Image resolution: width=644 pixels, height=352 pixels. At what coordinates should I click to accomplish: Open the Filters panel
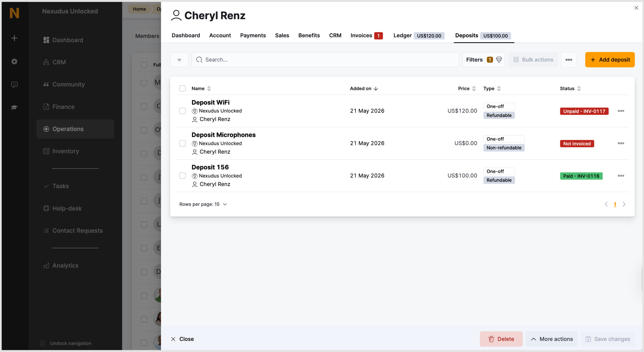coord(484,60)
